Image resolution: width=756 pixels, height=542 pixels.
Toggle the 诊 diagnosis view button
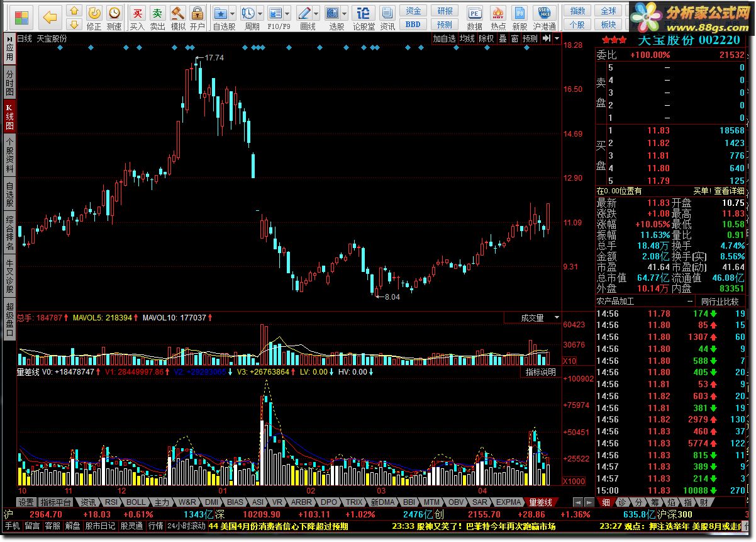[621, 502]
